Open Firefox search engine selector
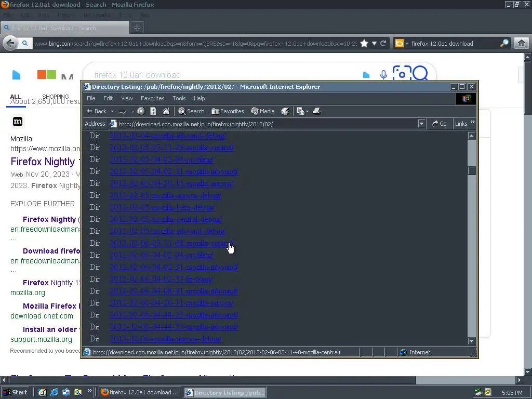The image size is (532, 399). coord(402,44)
